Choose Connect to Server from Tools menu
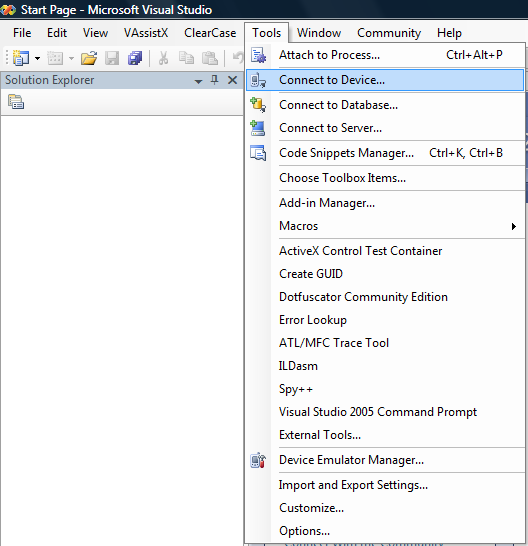The width and height of the screenshot is (528, 546). tap(385, 128)
